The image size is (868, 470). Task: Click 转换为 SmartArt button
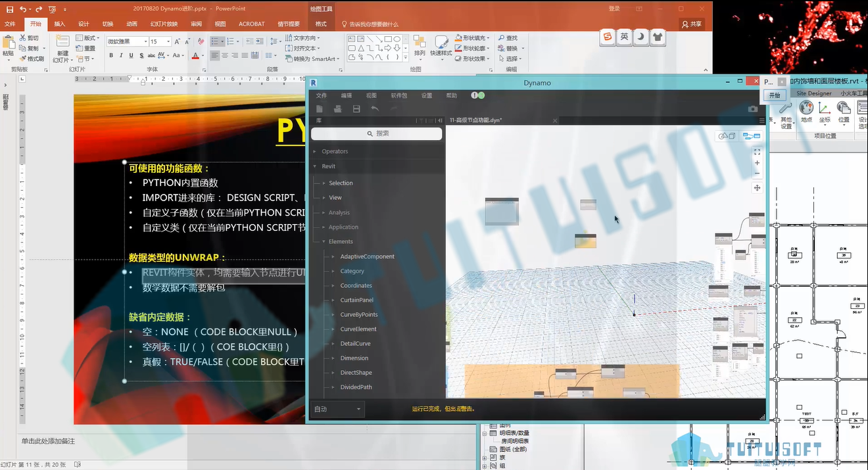tap(309, 59)
